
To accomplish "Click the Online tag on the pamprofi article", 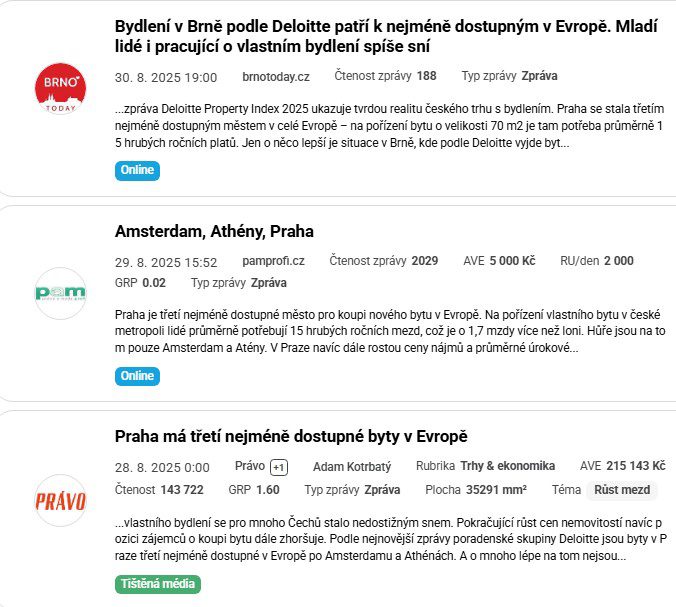I will tap(137, 376).
